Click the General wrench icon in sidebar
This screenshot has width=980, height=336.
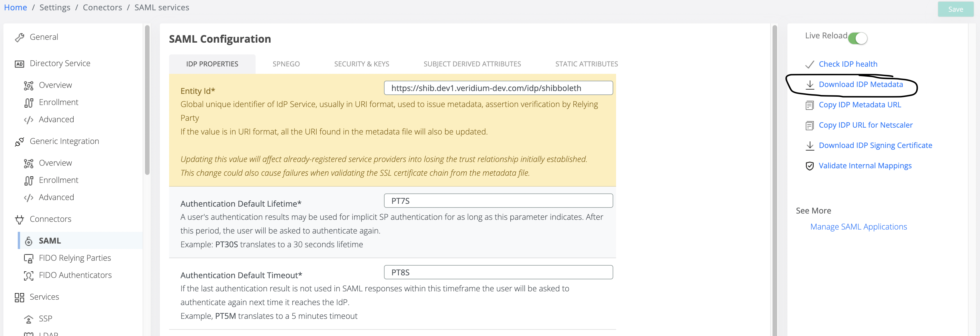pyautogui.click(x=19, y=37)
